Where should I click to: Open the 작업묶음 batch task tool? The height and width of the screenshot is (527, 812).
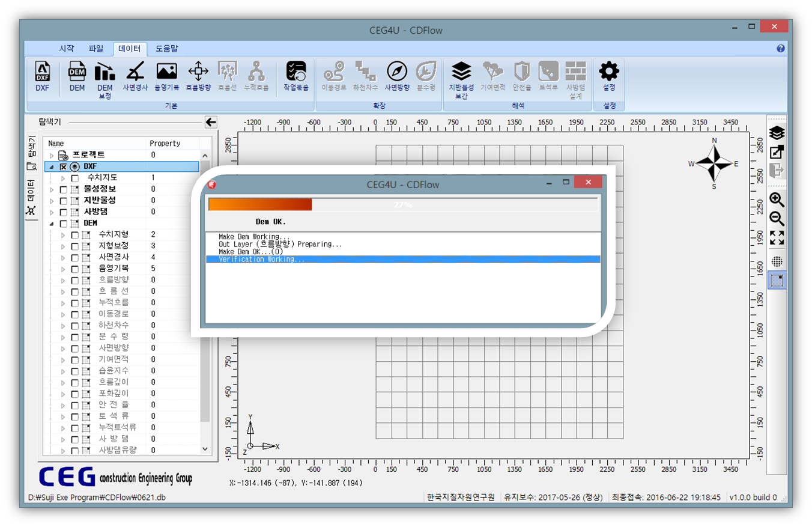pyautogui.click(x=295, y=77)
